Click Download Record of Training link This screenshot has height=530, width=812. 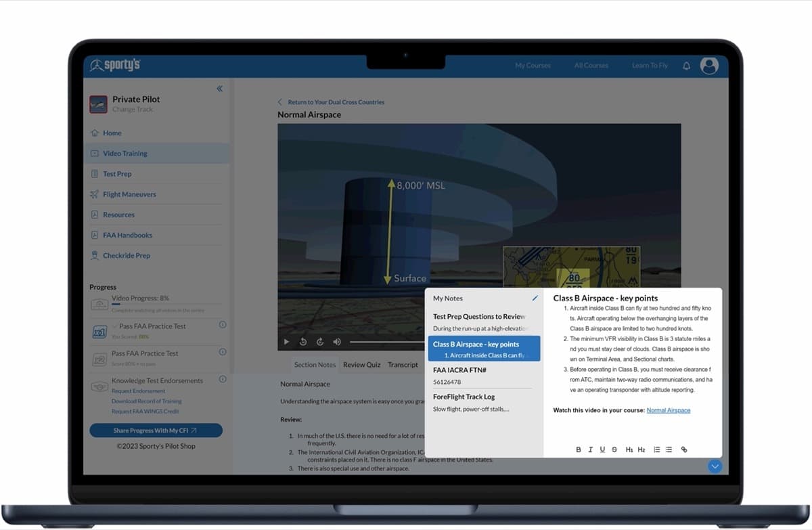coord(145,401)
